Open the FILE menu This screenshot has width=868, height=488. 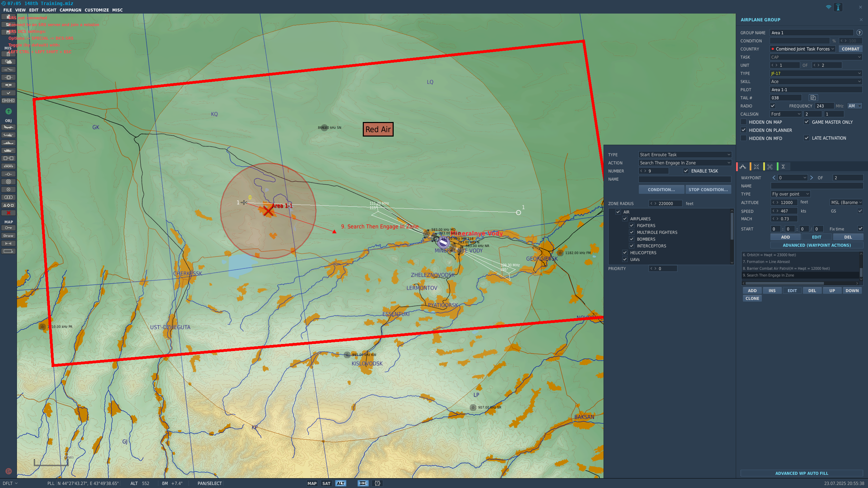(x=7, y=10)
